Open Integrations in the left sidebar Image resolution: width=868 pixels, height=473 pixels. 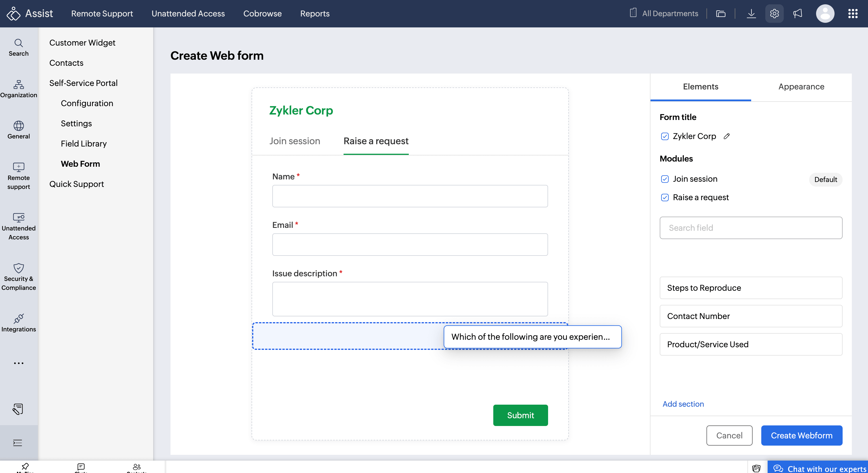coord(18,323)
